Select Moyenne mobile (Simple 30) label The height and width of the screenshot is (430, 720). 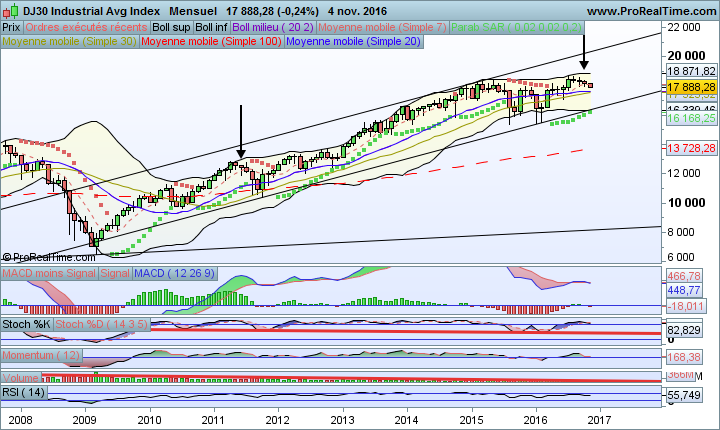(69, 41)
